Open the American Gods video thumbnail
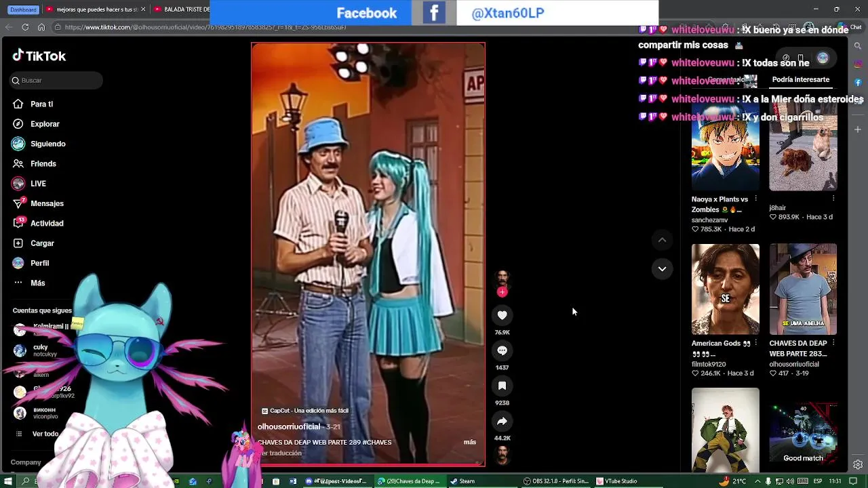This screenshot has height=488, width=868. pyautogui.click(x=725, y=289)
